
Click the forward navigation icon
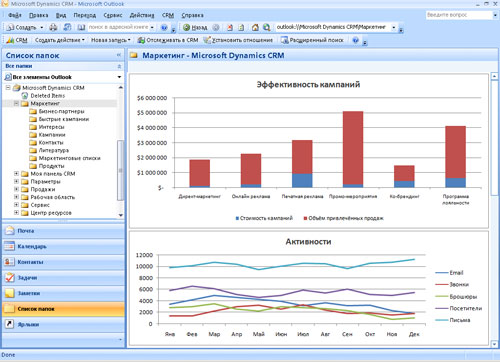click(x=216, y=27)
